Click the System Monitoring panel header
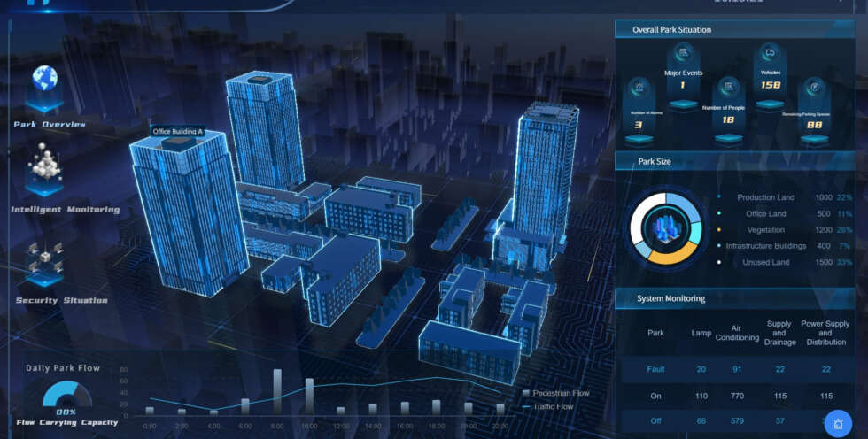The width and height of the screenshot is (868, 439). [x=670, y=298]
